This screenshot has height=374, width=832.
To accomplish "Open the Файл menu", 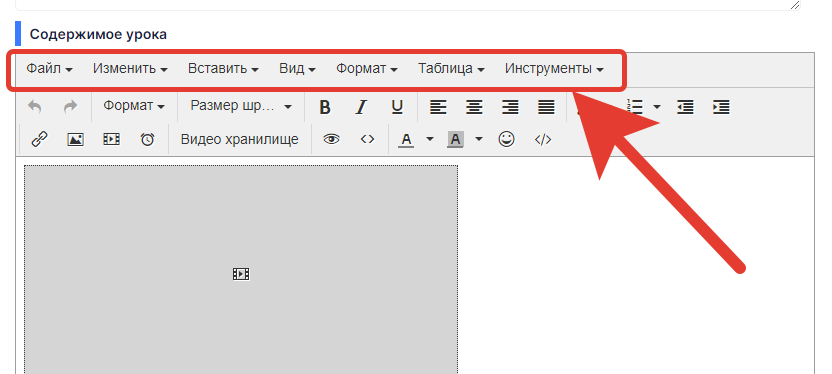I will tap(49, 68).
